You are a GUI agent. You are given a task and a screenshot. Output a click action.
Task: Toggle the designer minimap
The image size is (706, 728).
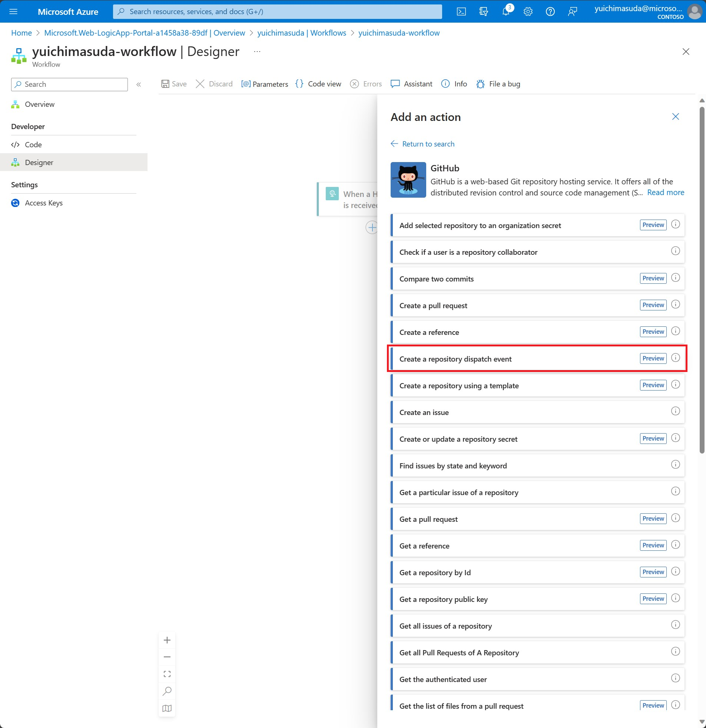167,708
